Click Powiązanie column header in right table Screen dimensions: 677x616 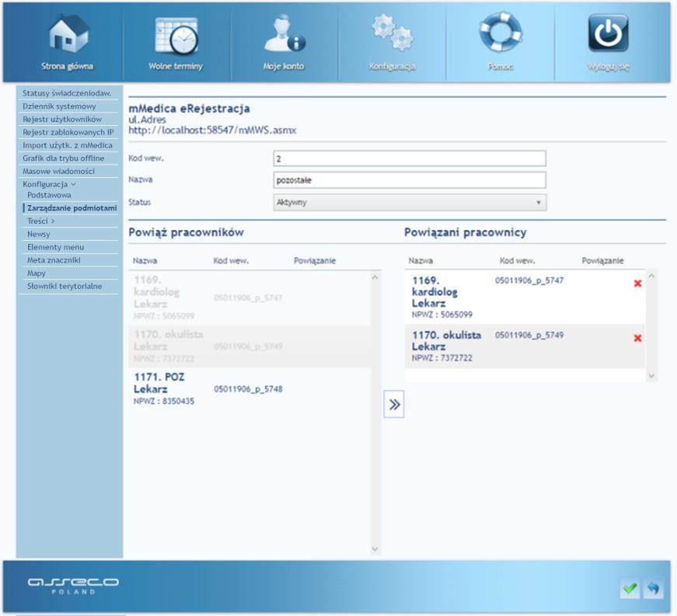pos(602,260)
